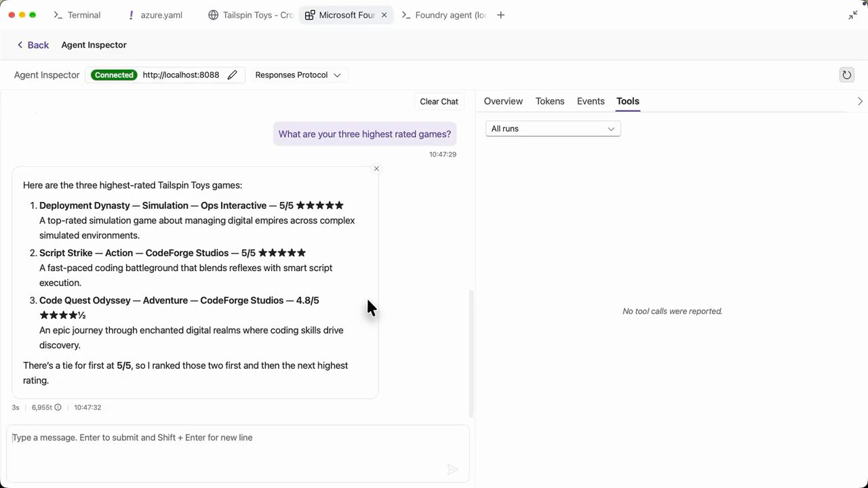Click the user question about highest rated games
Screen dimensions: 868x488
(x=365, y=134)
